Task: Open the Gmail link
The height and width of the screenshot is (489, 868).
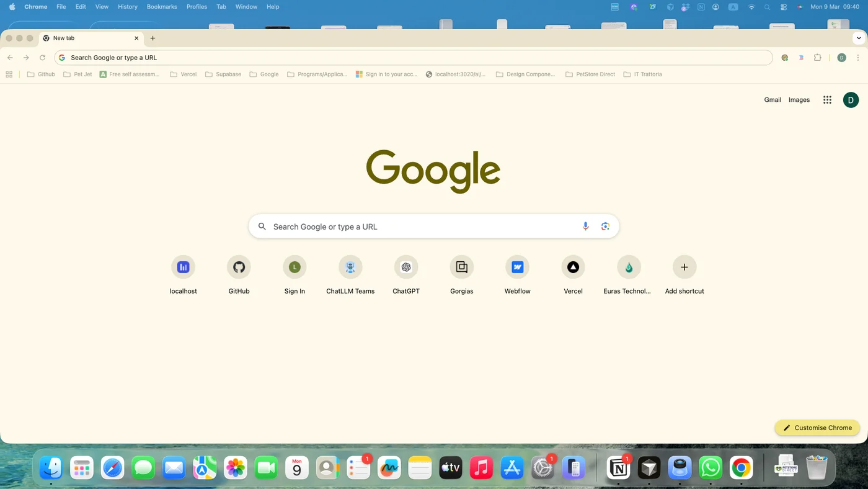Action: (773, 100)
